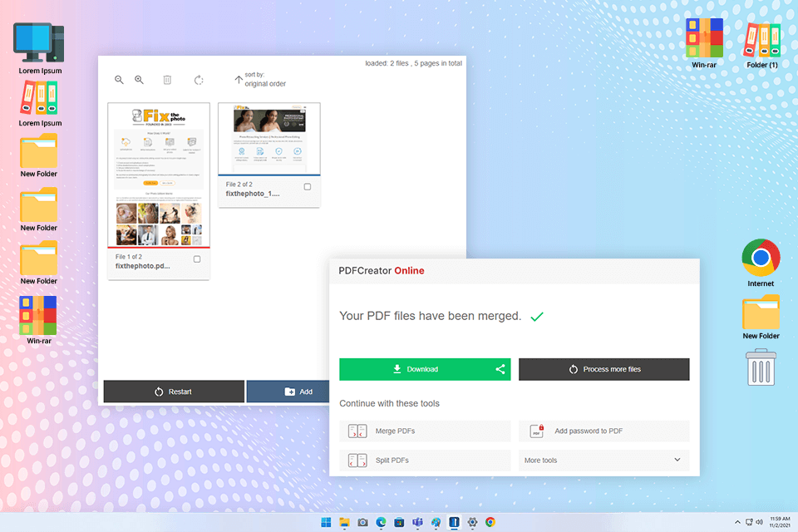798x532 pixels.
Task: Open the Windows Start menu
Action: pos(326,522)
